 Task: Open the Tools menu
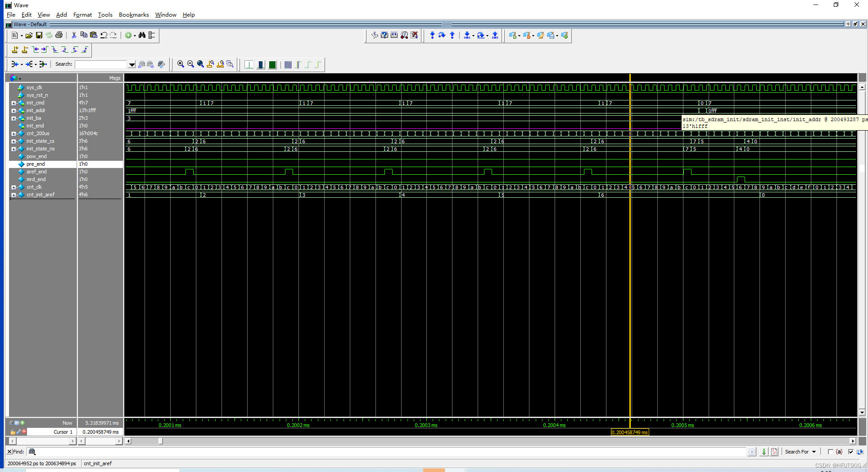pyautogui.click(x=105, y=15)
